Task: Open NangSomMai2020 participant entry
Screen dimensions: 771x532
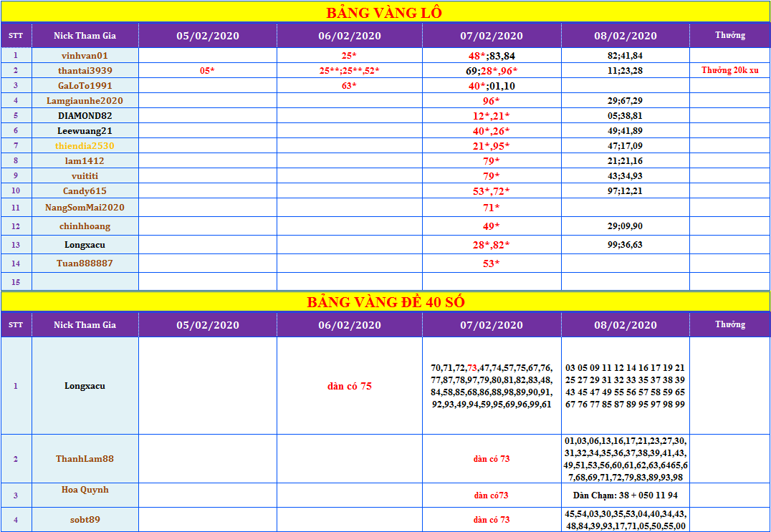Action: [85, 208]
